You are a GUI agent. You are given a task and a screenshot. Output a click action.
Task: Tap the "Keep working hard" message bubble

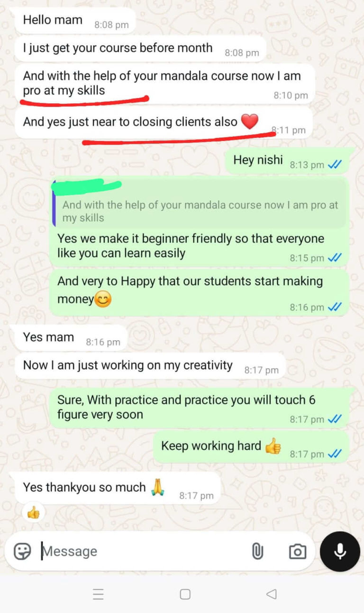coord(251,446)
